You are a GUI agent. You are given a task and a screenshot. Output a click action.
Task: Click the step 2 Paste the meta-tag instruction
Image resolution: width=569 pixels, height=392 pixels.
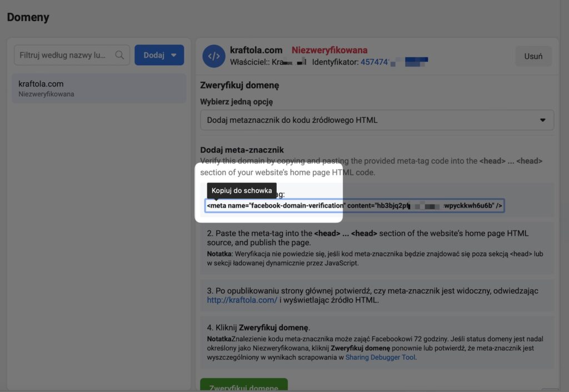[368, 238]
